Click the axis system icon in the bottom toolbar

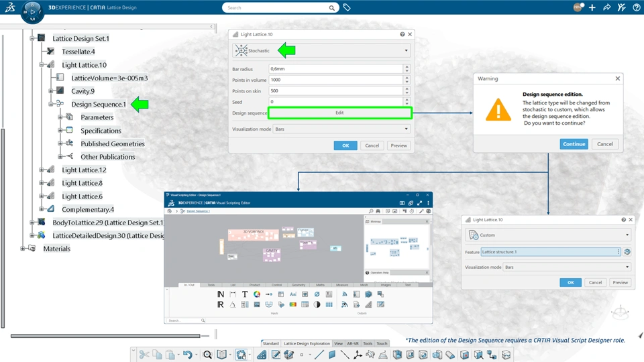pyautogui.click(x=358, y=354)
